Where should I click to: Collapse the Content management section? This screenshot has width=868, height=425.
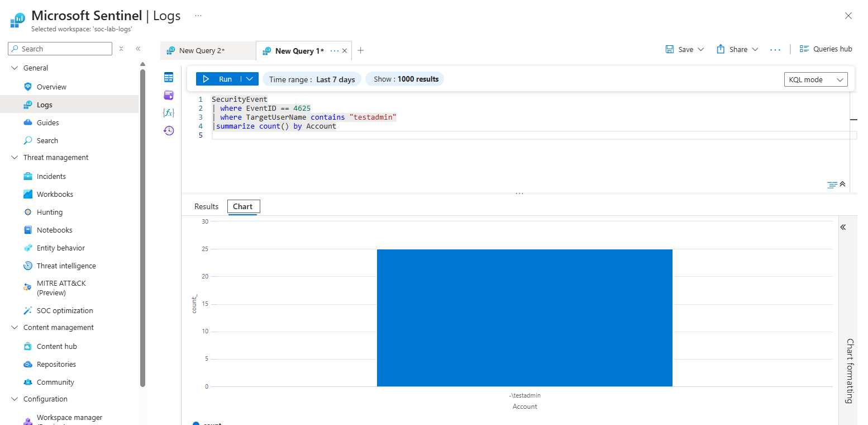15,327
